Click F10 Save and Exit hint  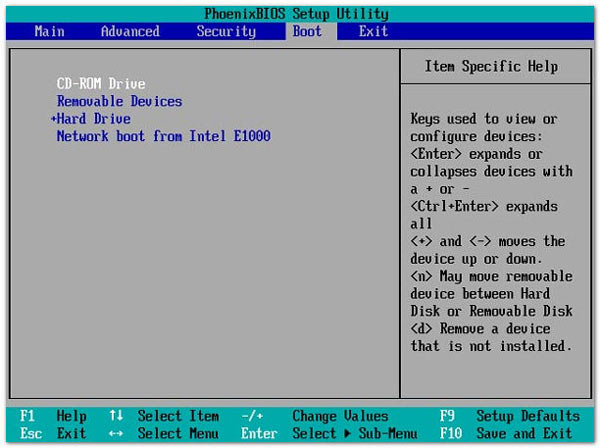click(505, 433)
